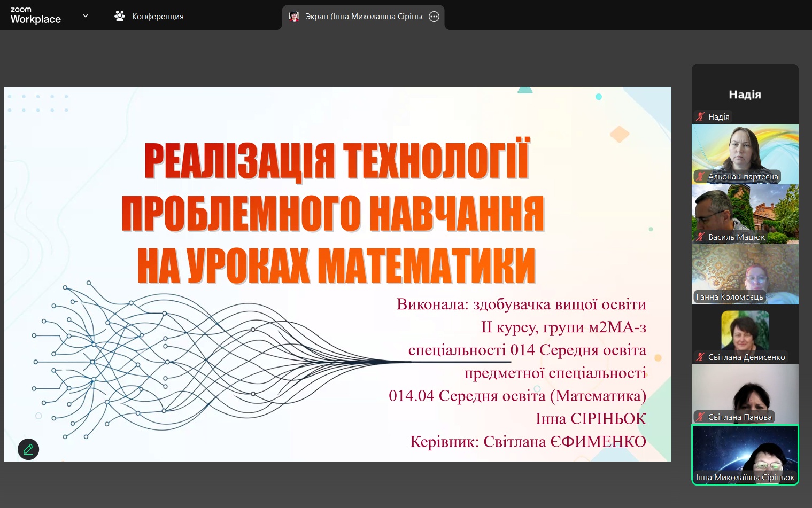
Task: Click Світлана Денисенко's muted microphone icon
Action: (x=700, y=357)
